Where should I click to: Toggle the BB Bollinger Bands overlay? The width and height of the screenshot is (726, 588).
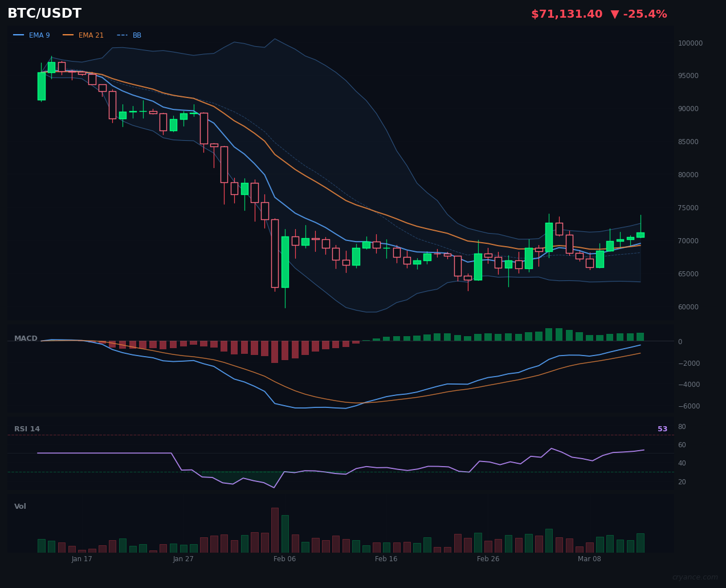tap(136, 35)
